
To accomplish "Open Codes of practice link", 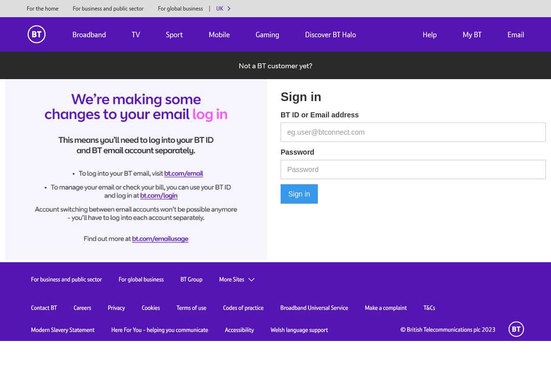I will coord(243,308).
